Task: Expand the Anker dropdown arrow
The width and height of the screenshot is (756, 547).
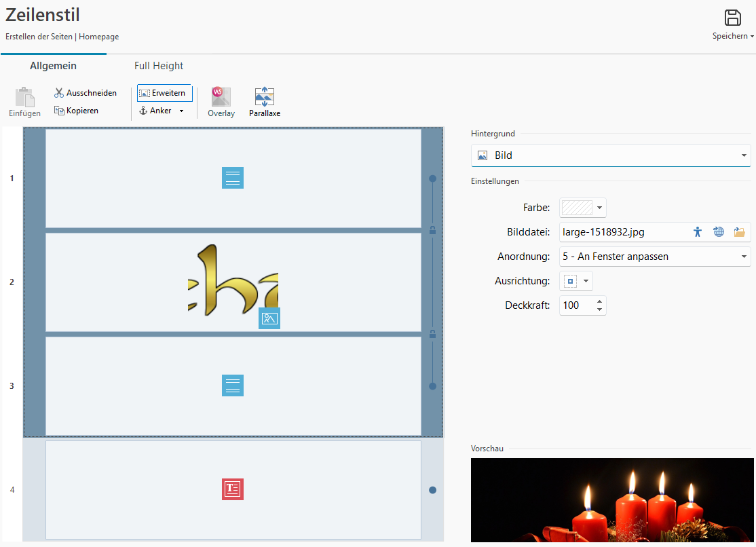Action: [181, 111]
